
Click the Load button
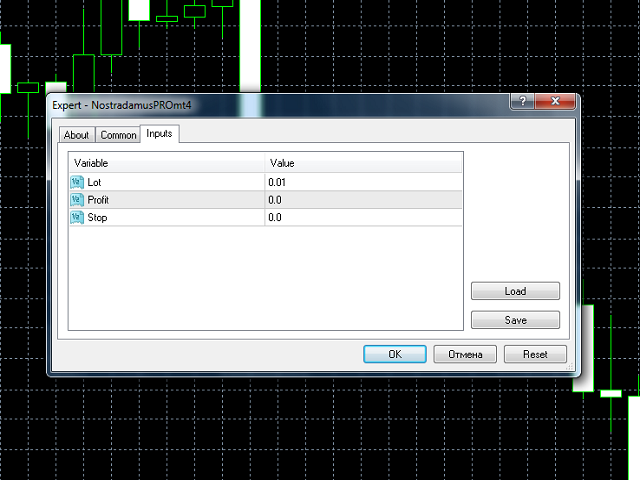tap(515, 291)
